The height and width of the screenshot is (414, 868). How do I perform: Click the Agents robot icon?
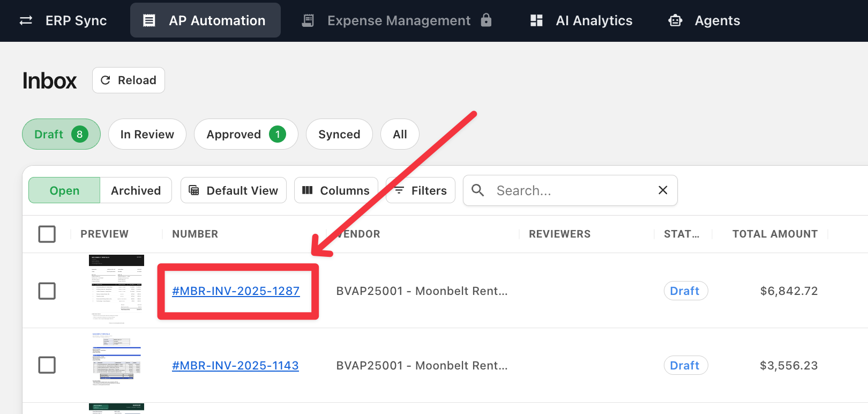tap(676, 20)
